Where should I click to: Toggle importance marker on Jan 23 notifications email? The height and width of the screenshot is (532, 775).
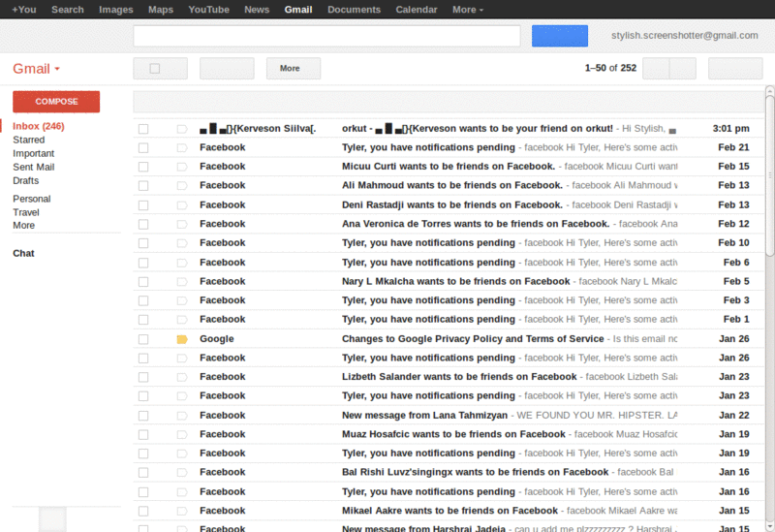point(182,396)
